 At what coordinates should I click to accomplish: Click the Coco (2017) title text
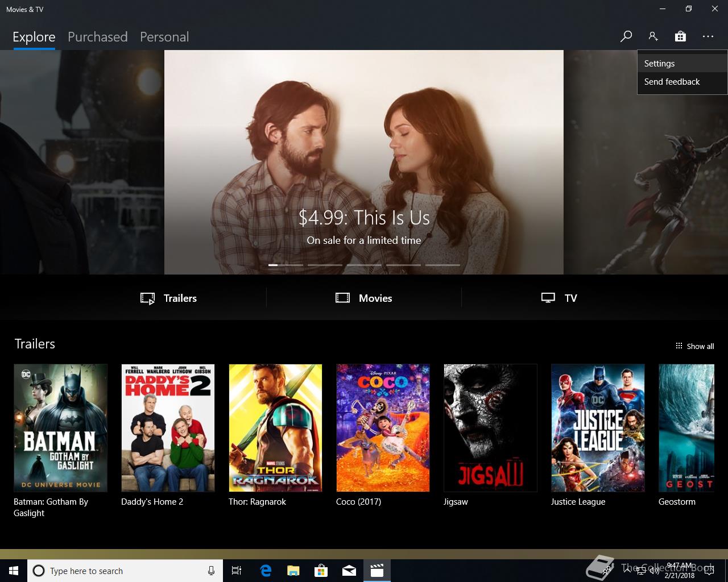(x=358, y=502)
